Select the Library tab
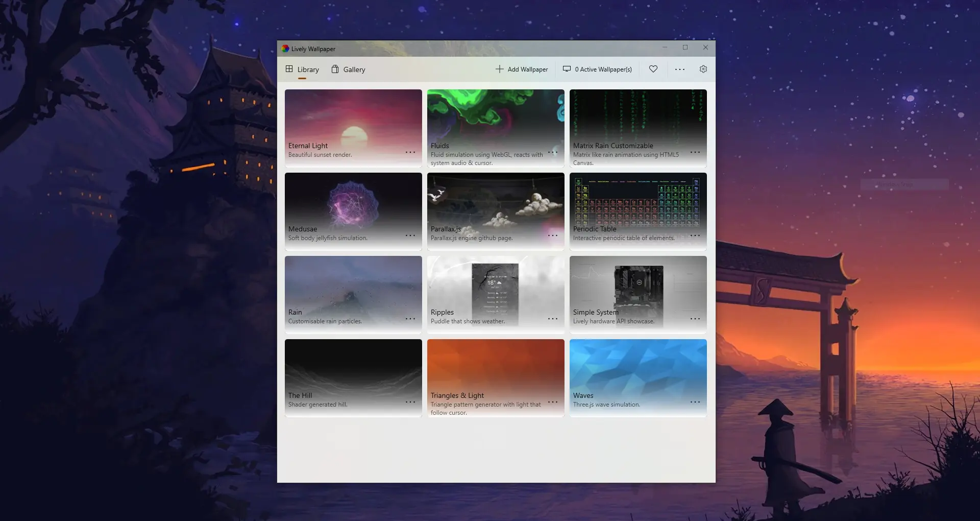This screenshot has width=980, height=521. [308, 69]
